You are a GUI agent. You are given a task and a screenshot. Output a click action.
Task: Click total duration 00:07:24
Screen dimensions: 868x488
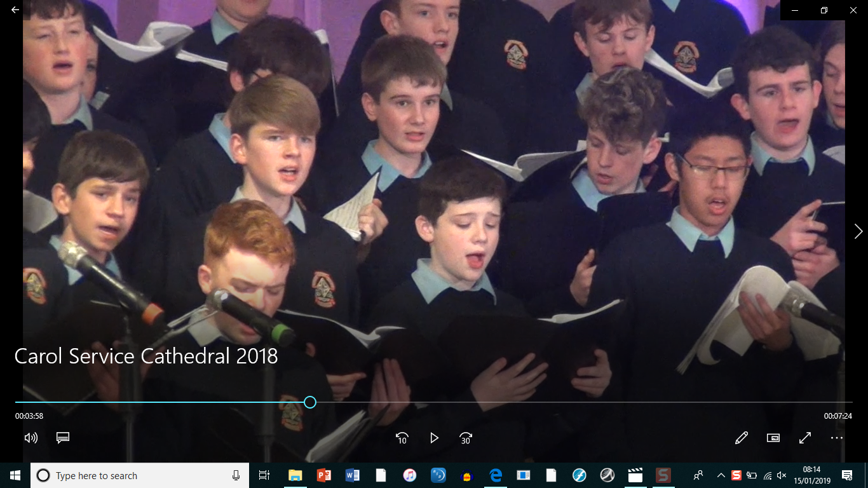tap(838, 416)
